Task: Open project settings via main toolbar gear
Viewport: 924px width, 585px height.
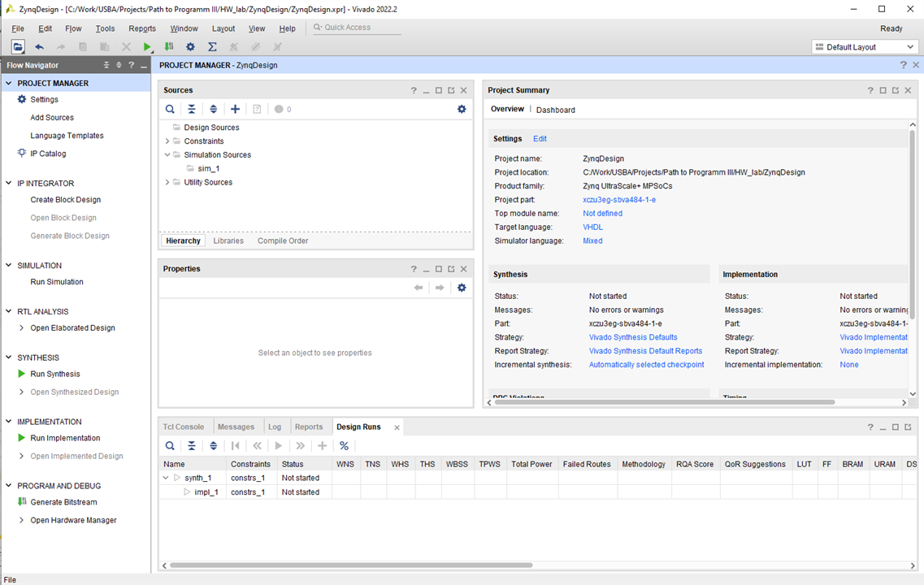Action: [x=190, y=47]
